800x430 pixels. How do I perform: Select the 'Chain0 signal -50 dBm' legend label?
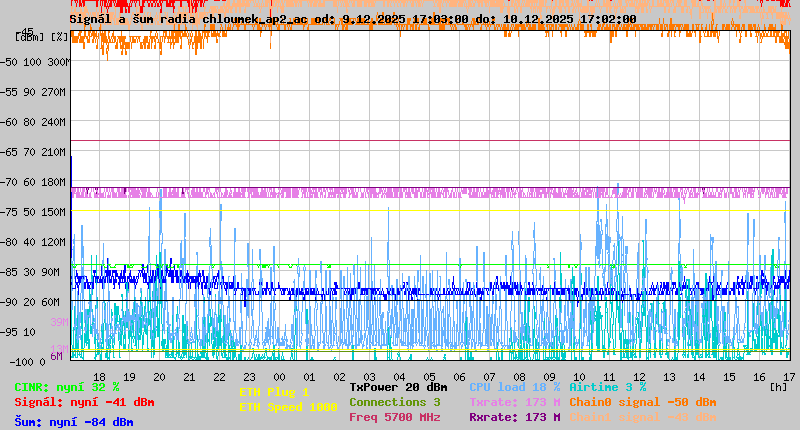click(643, 402)
